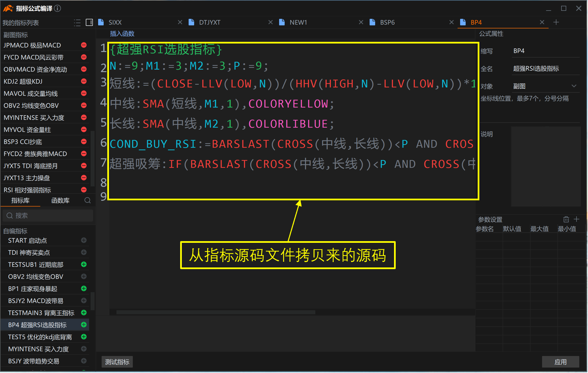Remove BSP3 CCI抄底 indicator
Viewport: 588px width, 373px height.
point(84,142)
